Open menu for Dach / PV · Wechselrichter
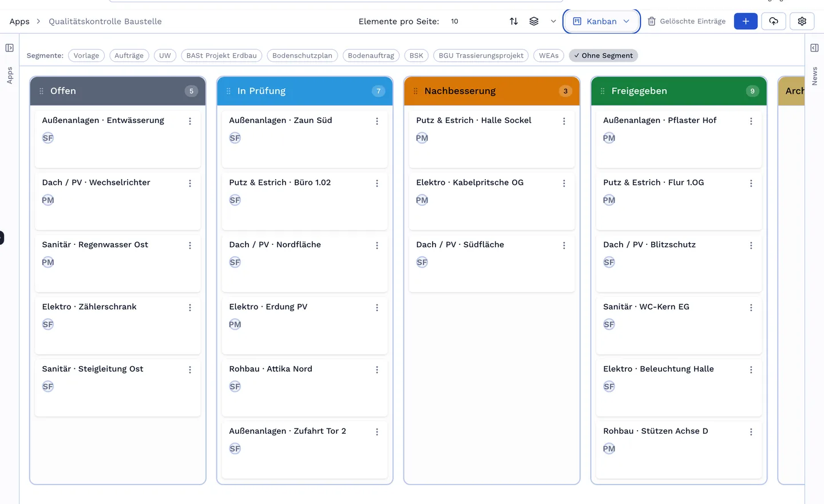This screenshot has width=824, height=504. pos(190,184)
